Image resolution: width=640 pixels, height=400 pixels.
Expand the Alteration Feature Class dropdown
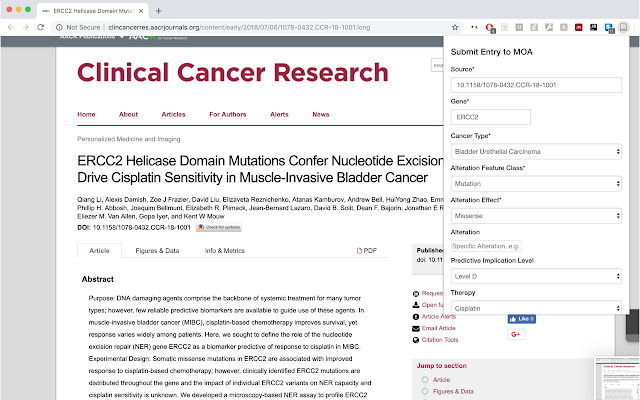pyautogui.click(x=539, y=183)
